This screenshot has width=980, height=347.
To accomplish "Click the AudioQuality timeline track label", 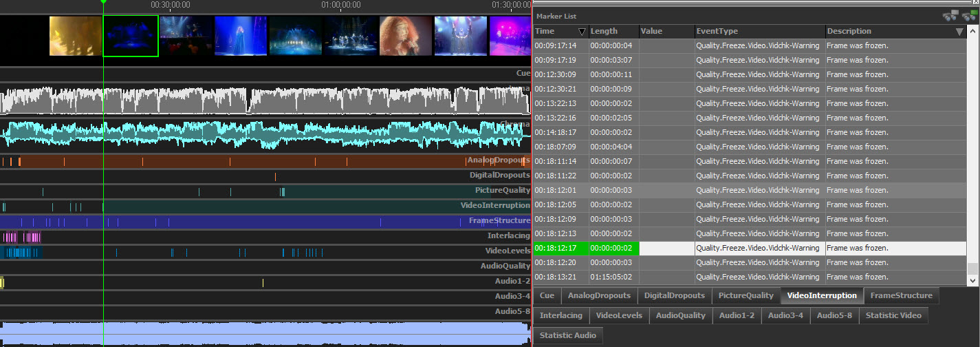I will tap(505, 266).
